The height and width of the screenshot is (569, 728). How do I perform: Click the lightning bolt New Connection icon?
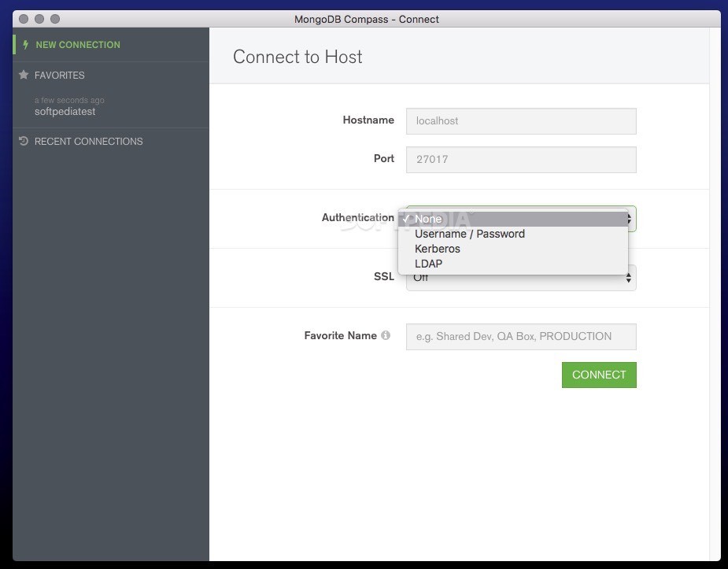[25, 45]
